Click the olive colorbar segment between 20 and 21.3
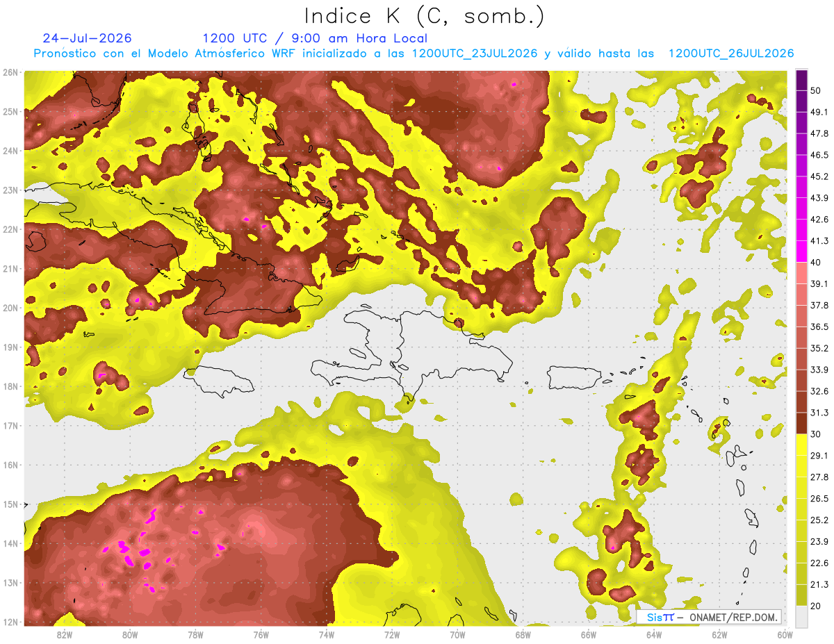834x644 pixels. (801, 595)
